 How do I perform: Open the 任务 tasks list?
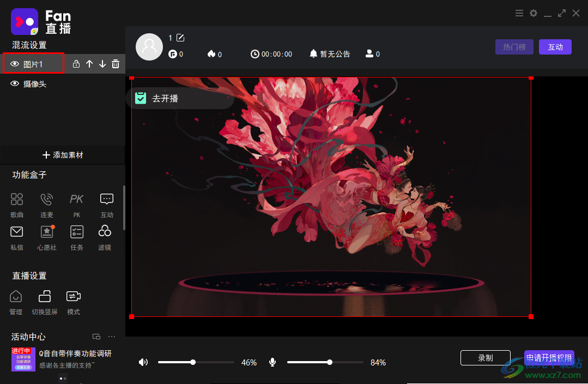pos(76,238)
